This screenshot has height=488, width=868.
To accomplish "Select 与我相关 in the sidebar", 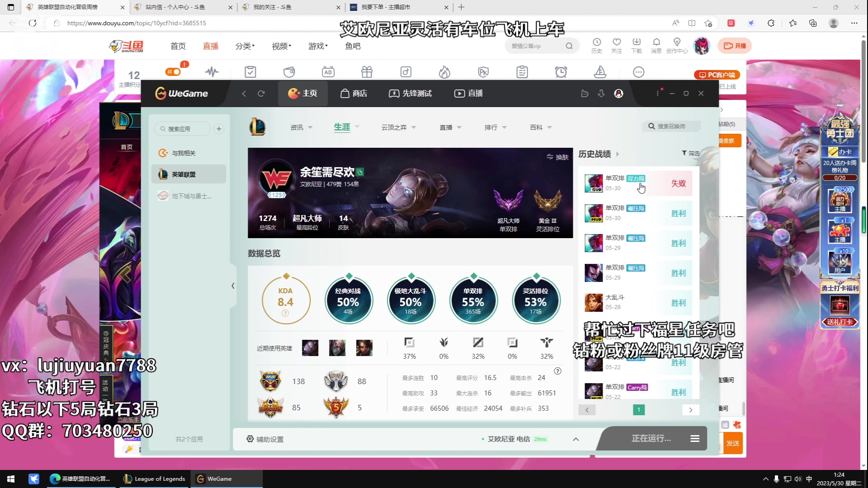I will [x=189, y=153].
